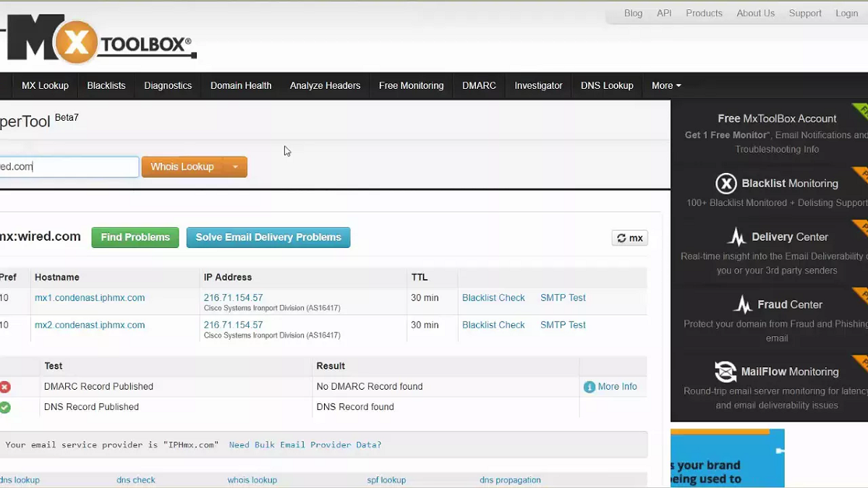Click the Fraud Center heading text
Image resolution: width=868 pixels, height=488 pixels.
[x=790, y=304]
